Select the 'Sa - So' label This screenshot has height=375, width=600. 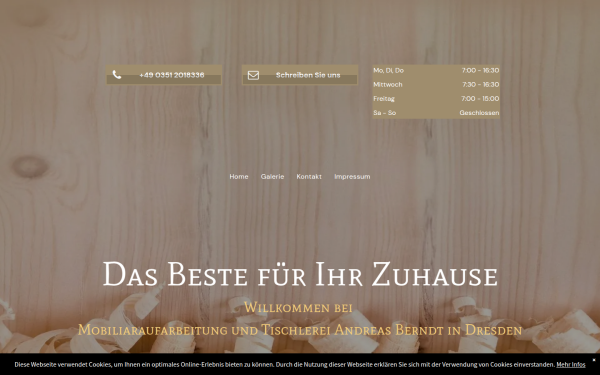click(385, 113)
